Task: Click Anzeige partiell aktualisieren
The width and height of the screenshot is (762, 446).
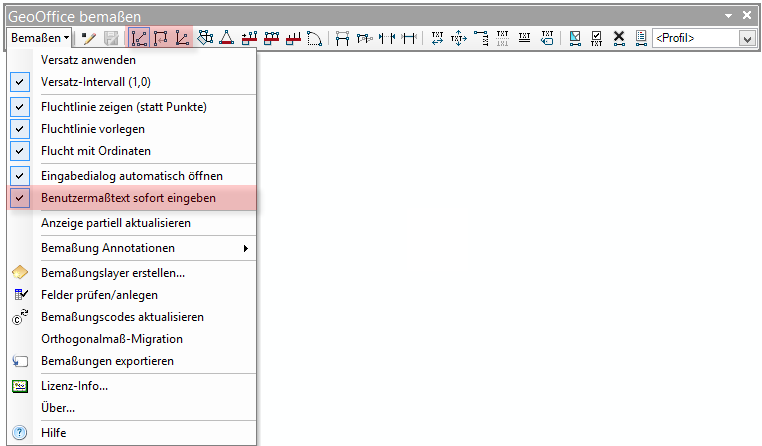Action: coord(115,223)
